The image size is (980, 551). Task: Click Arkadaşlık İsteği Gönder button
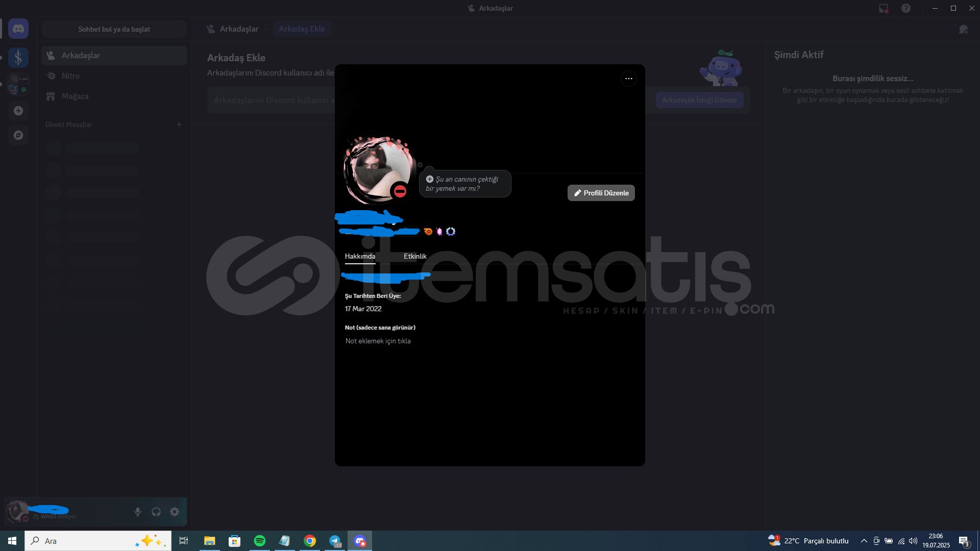click(x=699, y=100)
